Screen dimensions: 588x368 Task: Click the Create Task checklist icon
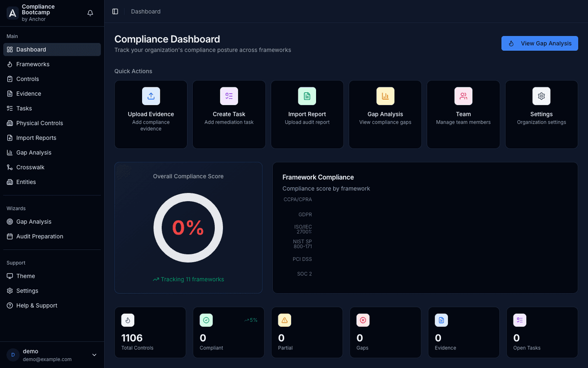coord(229,96)
